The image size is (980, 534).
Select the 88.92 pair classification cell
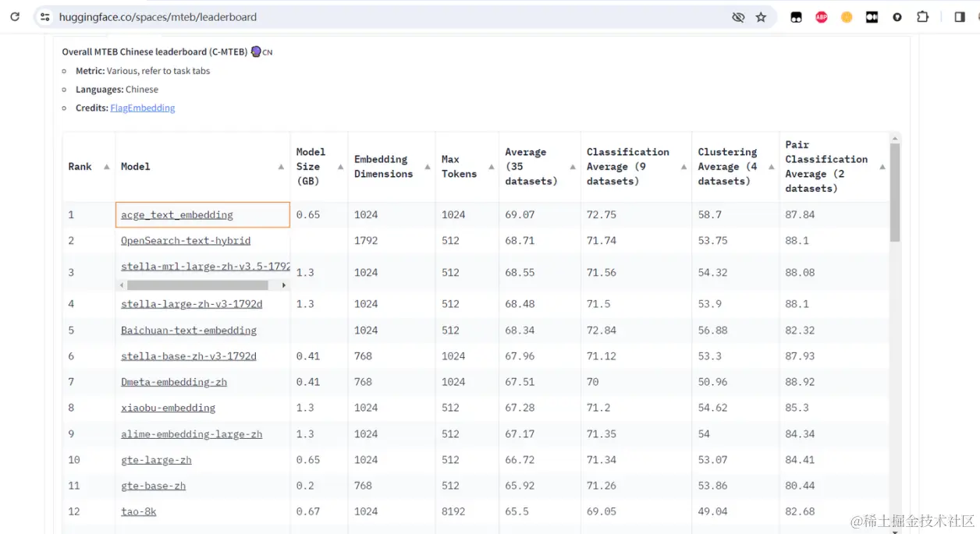(834, 382)
